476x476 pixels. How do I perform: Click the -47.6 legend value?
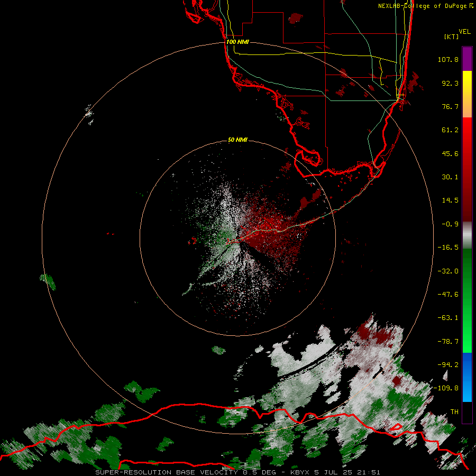coord(448,295)
